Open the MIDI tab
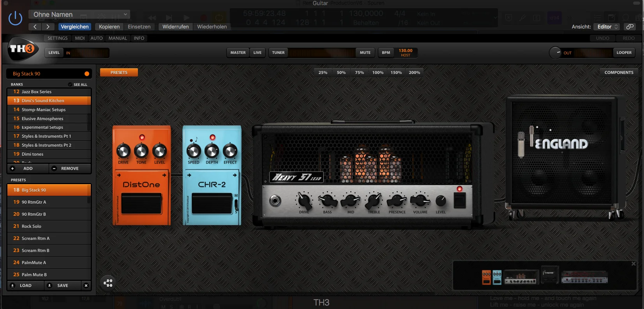 tap(80, 38)
